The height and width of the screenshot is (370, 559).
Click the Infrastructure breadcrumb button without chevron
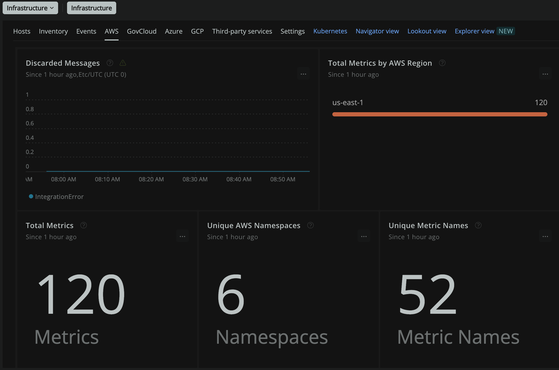click(x=91, y=8)
